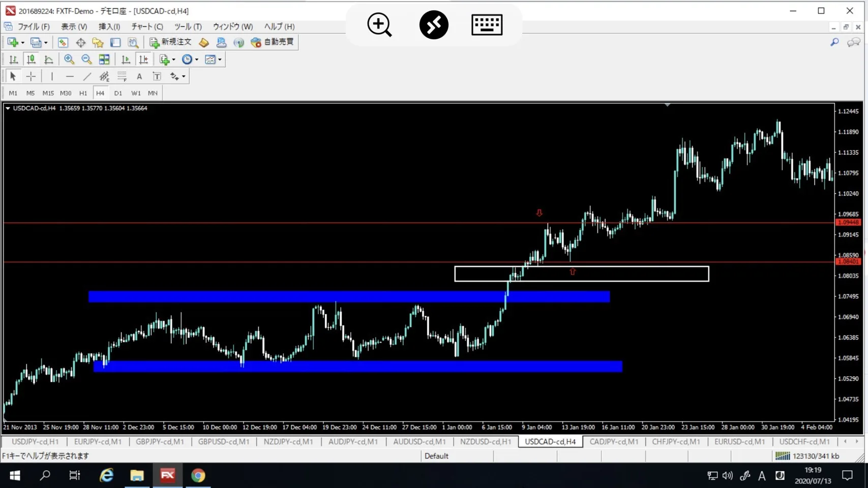This screenshot has width=868, height=488.
Task: Zoom in on the chart
Action: tap(69, 59)
